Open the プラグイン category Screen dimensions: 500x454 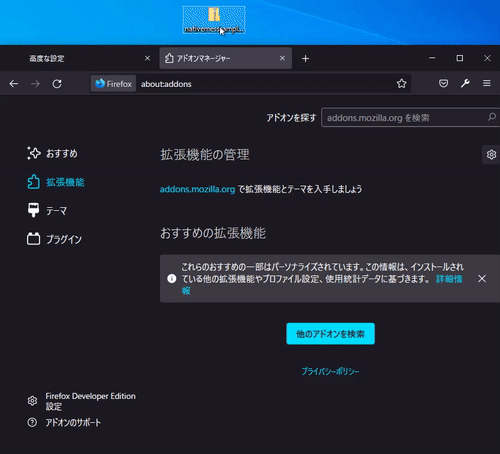click(54, 239)
